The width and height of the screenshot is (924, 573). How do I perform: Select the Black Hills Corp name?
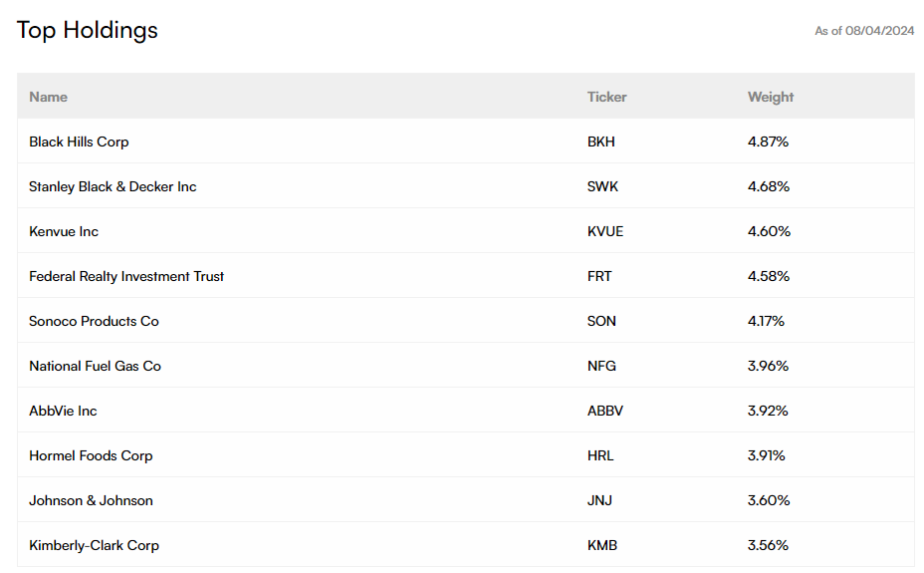coord(79,142)
